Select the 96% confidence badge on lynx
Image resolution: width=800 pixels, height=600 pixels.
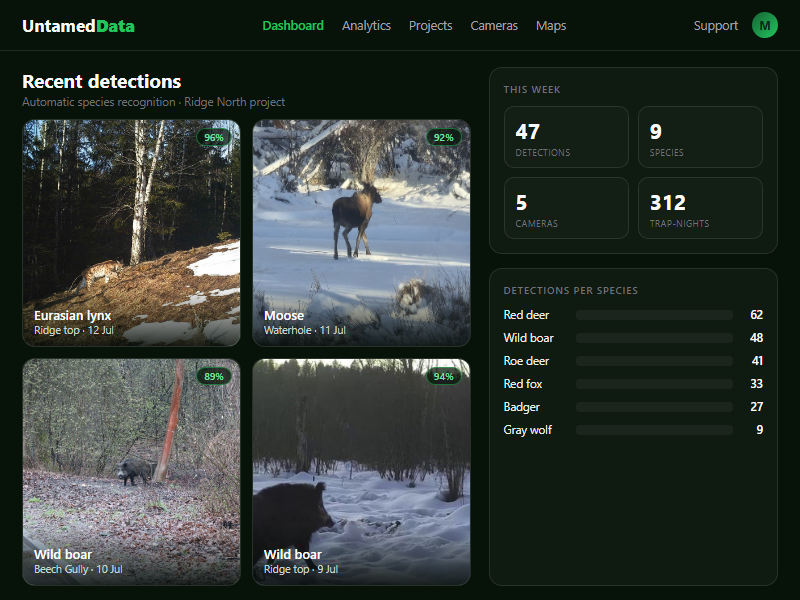[214, 137]
